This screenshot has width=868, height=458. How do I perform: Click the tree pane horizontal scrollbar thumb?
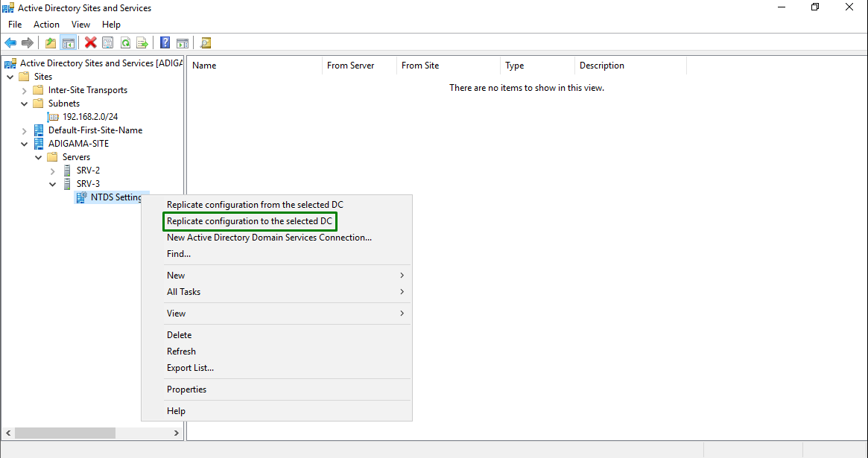[66, 433]
